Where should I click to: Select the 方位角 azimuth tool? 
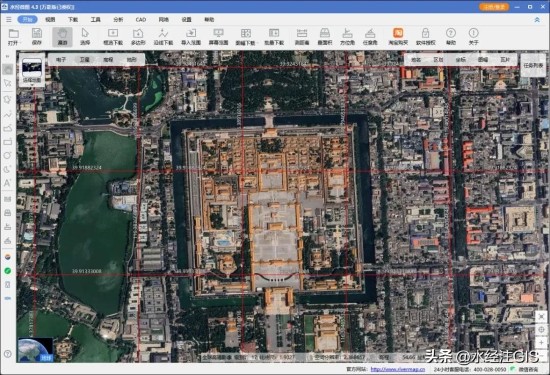[x=347, y=36]
